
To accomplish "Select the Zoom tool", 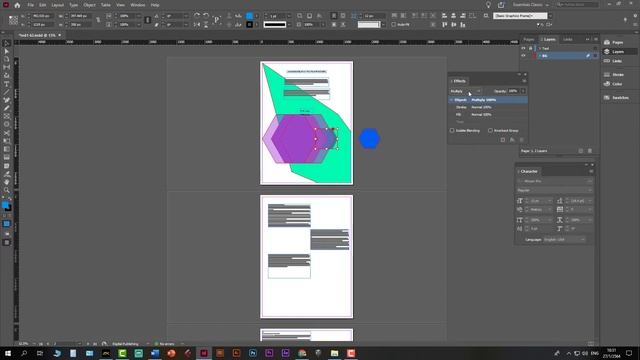I will point(7,190).
